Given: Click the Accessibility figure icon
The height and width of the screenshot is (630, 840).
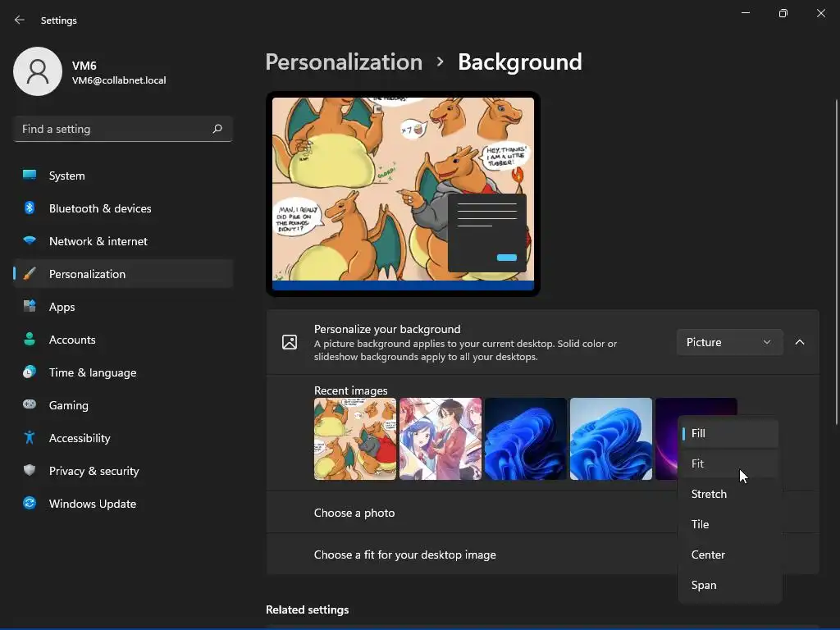Looking at the screenshot, I should (30, 438).
